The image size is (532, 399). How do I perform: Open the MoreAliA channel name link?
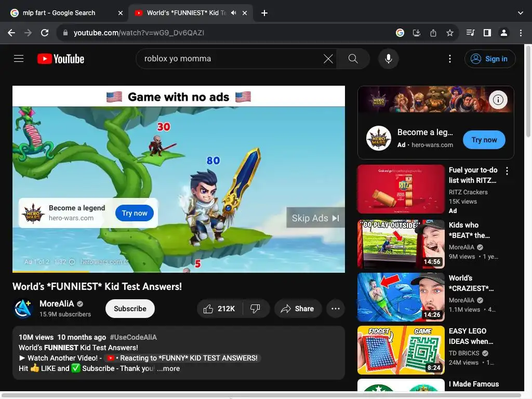(57, 303)
